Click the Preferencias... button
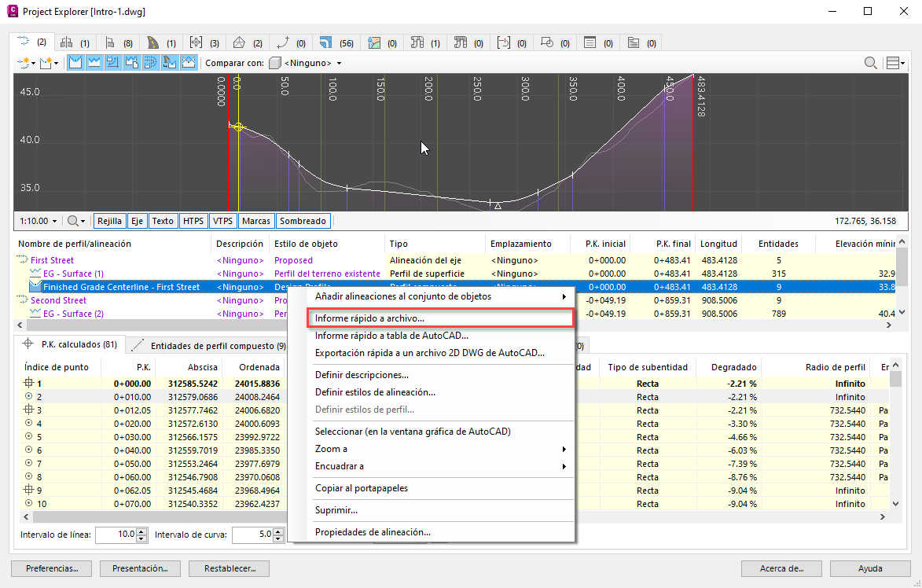This screenshot has height=588, width=922. [x=52, y=568]
